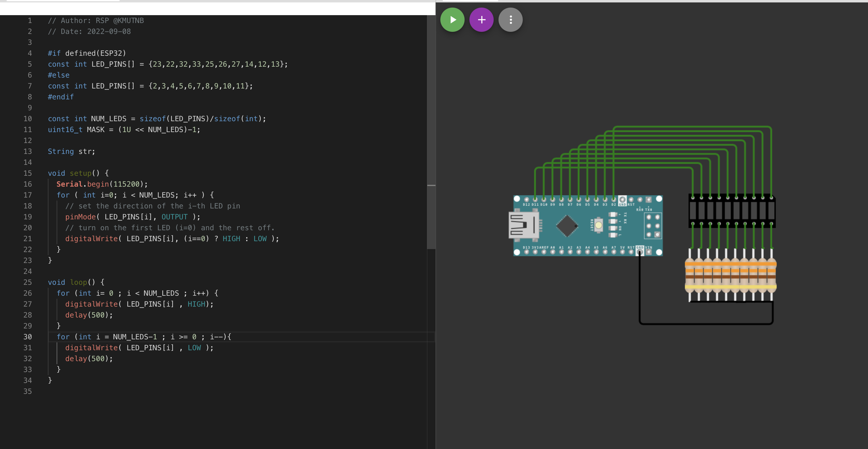
Task: Click the 'Serial.begin(115200);' statement
Action: (102, 184)
